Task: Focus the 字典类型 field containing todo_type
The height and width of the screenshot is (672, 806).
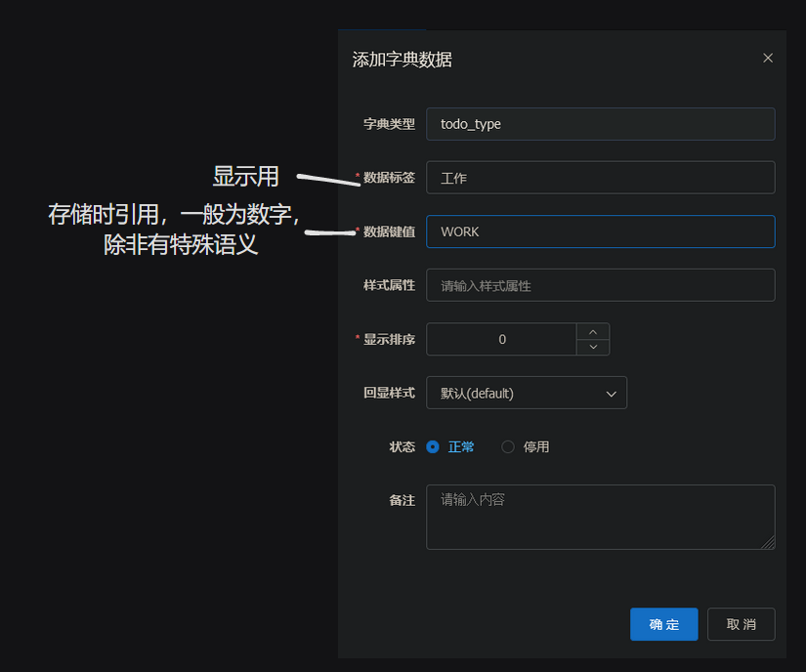Action: click(600, 124)
